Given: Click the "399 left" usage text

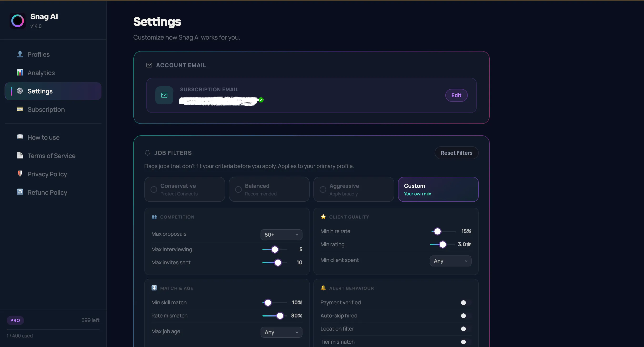Looking at the screenshot, I should tap(90, 320).
